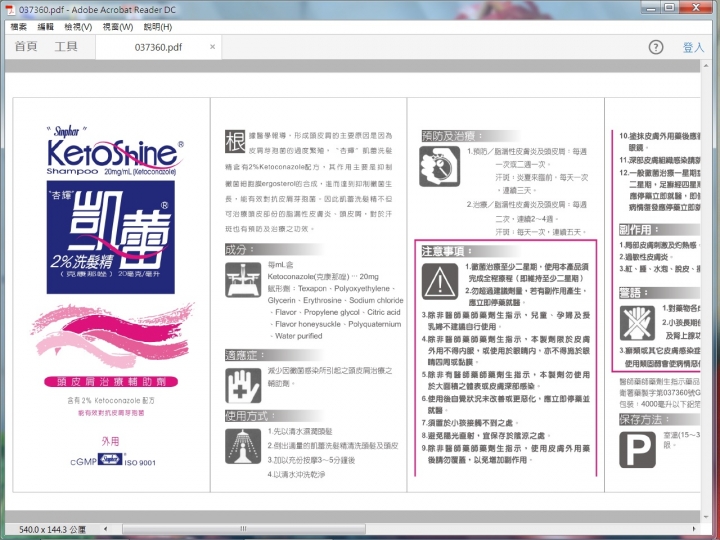Click the Adobe Acrobat PDF title bar icon
The height and width of the screenshot is (540, 720).
pos(10,9)
